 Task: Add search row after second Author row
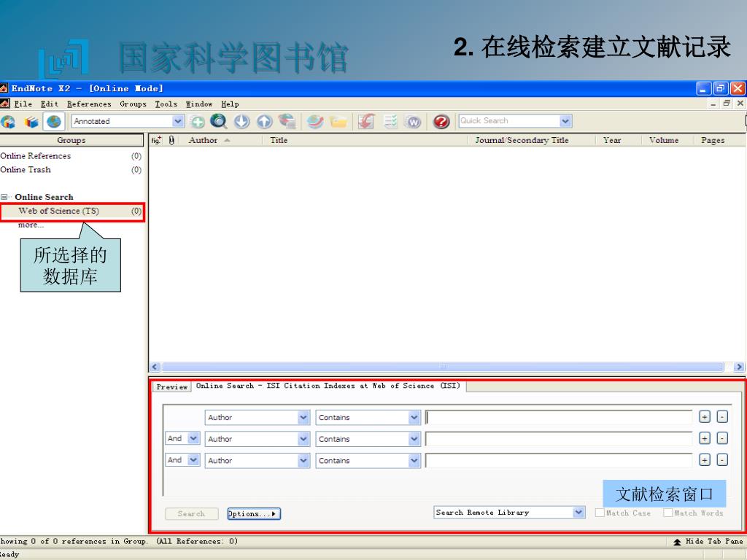705,438
